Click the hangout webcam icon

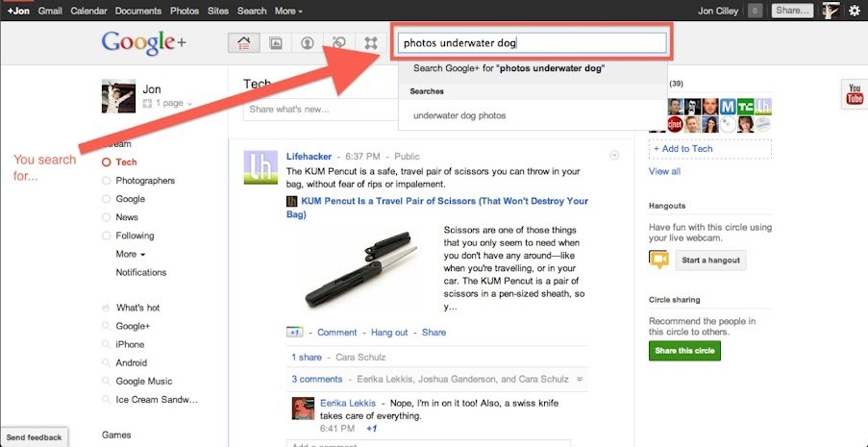click(658, 260)
